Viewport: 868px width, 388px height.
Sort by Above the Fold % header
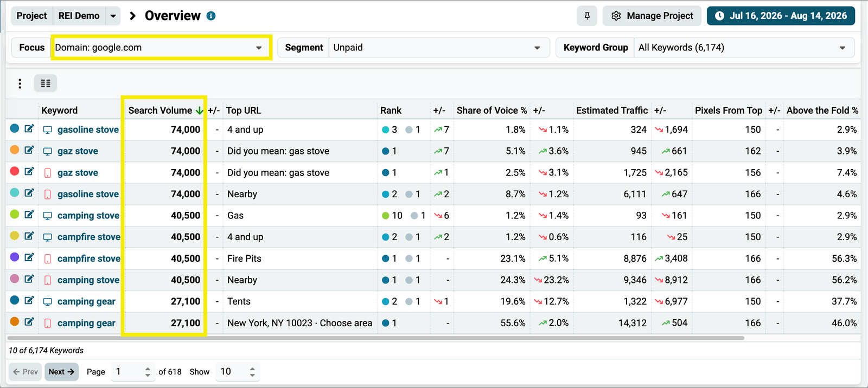point(822,111)
